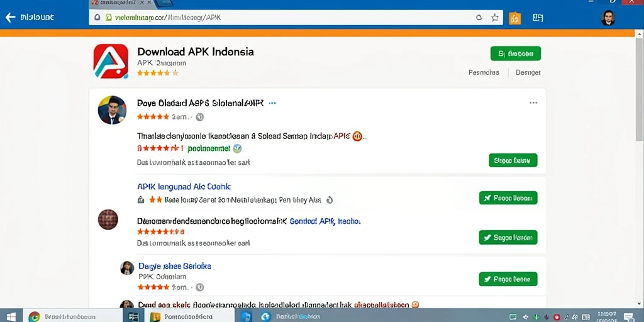This screenshot has width=644, height=322.
Task: Click the green button in the APtK lengupad row
Action: pyautogui.click(x=508, y=198)
